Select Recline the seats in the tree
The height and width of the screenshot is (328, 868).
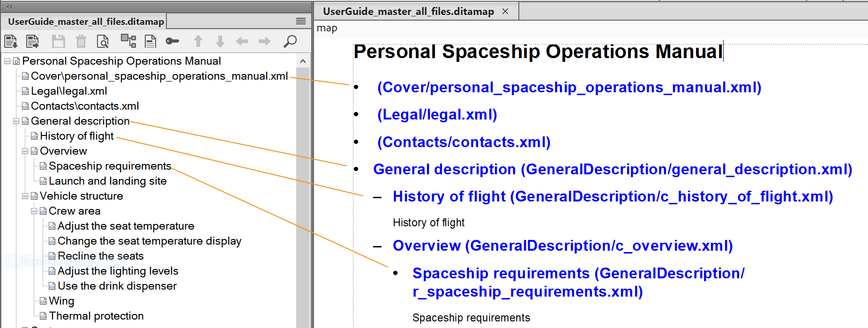(100, 256)
